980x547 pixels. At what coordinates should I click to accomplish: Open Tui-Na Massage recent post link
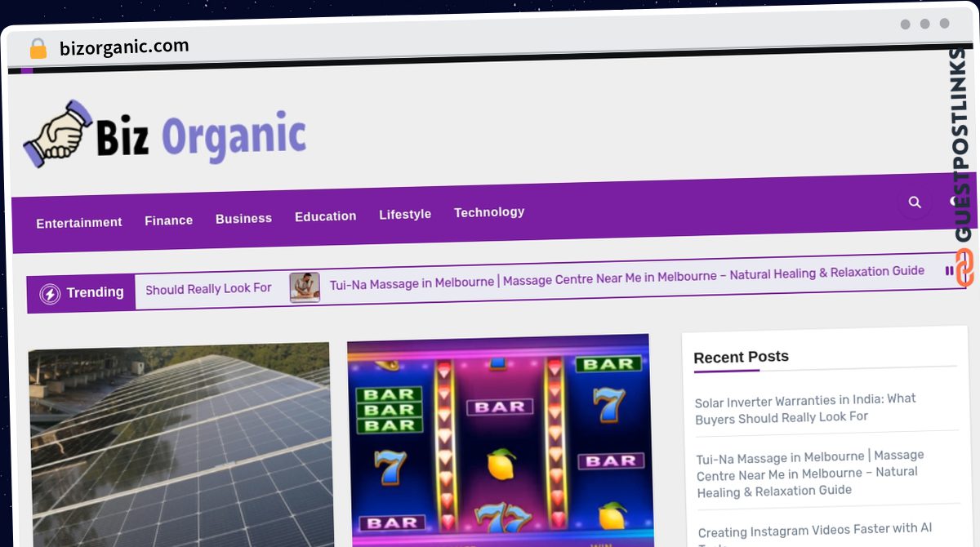(x=809, y=474)
